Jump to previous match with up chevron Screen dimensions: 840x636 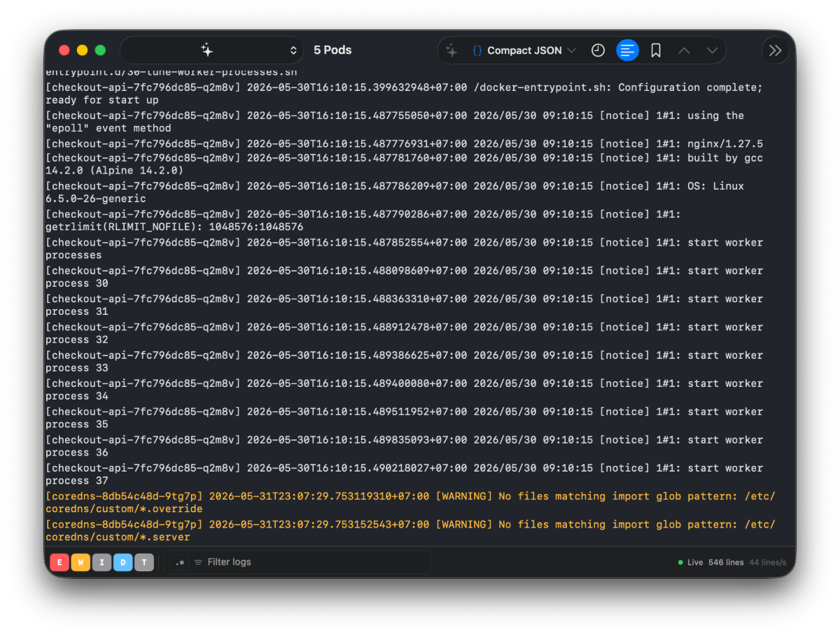(x=684, y=50)
